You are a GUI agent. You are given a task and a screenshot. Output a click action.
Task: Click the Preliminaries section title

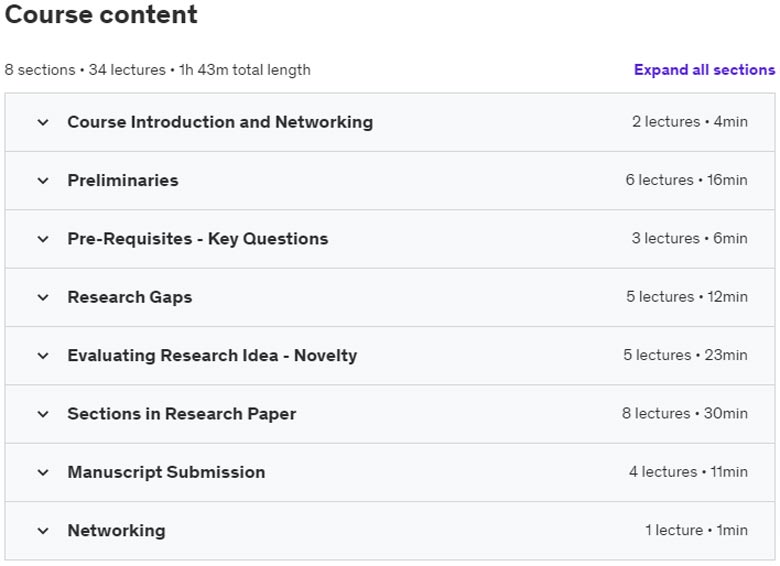tap(123, 181)
